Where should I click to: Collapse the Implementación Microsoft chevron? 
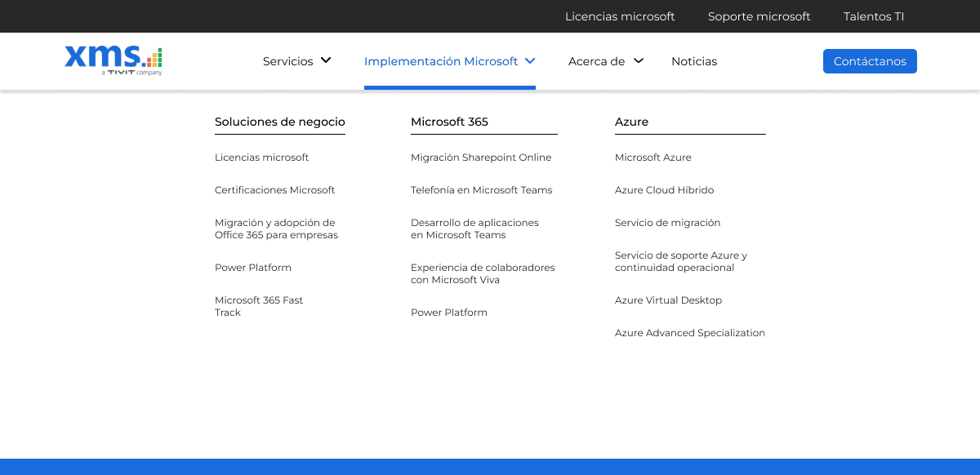point(530,60)
